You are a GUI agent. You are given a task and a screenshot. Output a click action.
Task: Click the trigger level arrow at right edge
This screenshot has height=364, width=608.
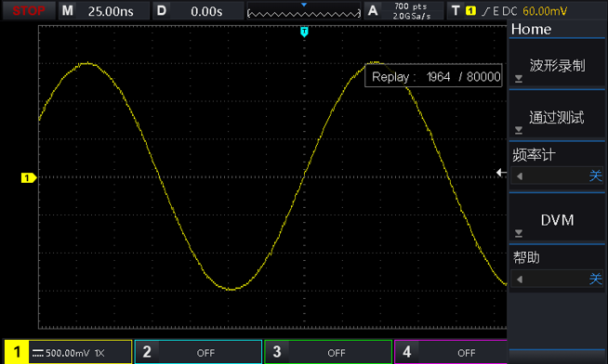pos(501,173)
